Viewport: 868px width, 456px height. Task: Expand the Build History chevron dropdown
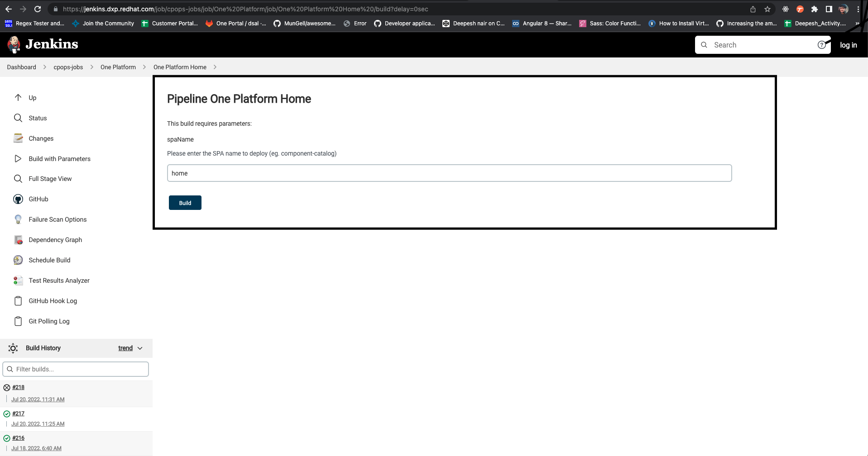pyautogui.click(x=140, y=348)
